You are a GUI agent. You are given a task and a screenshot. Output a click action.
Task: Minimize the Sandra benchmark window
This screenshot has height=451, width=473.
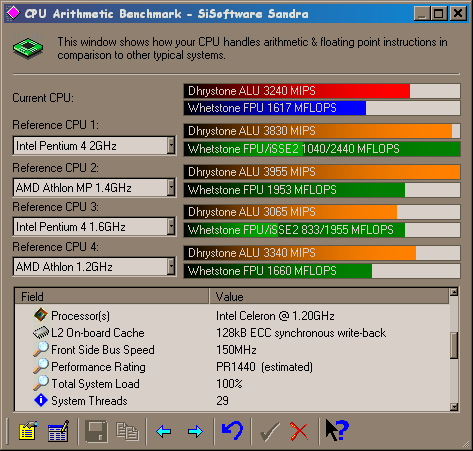(x=422, y=14)
